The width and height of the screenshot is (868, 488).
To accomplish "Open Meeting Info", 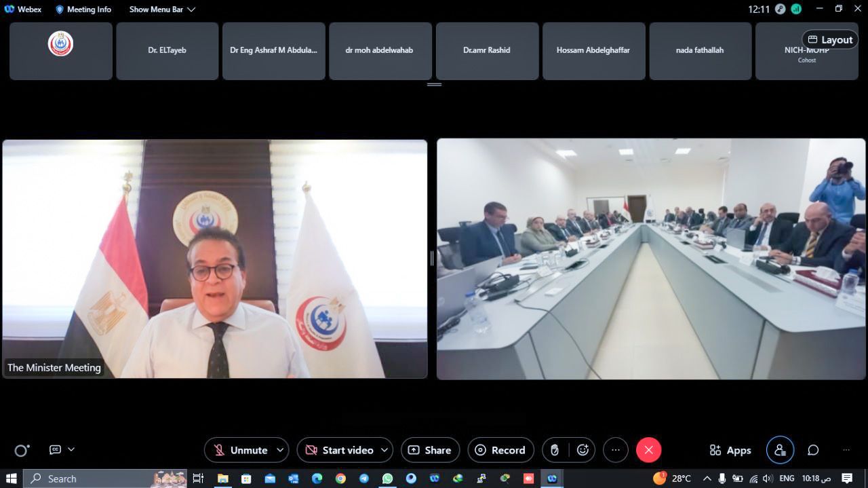I will (83, 10).
